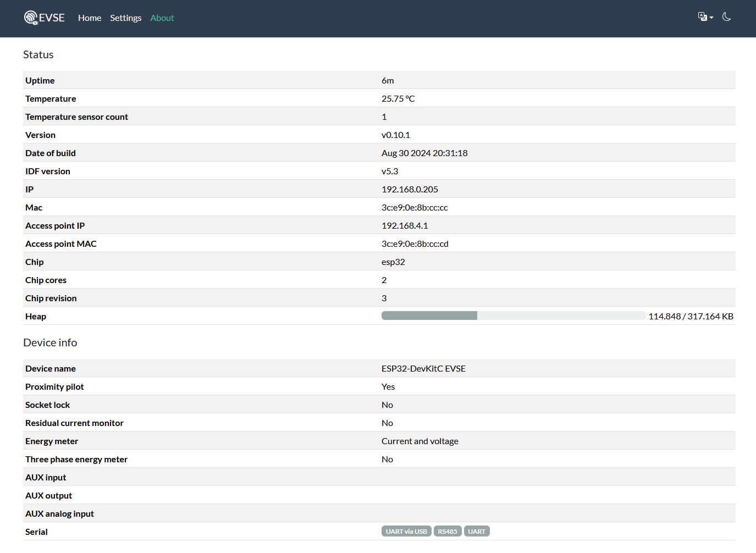Click the Heap usage progress bar
756x553 pixels.
click(x=513, y=316)
